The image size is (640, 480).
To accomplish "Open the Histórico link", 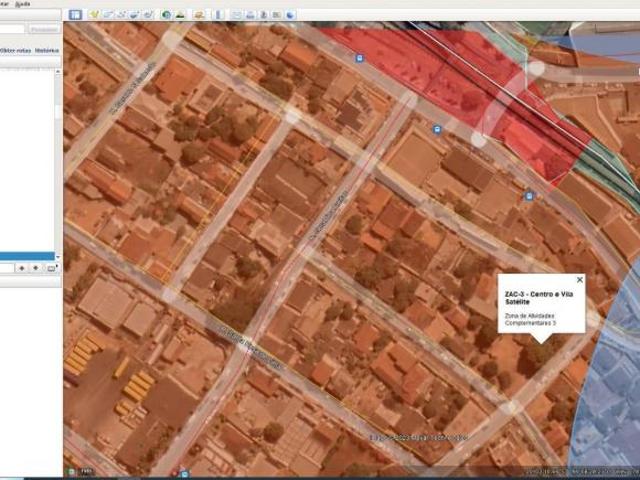I will coord(47,51).
